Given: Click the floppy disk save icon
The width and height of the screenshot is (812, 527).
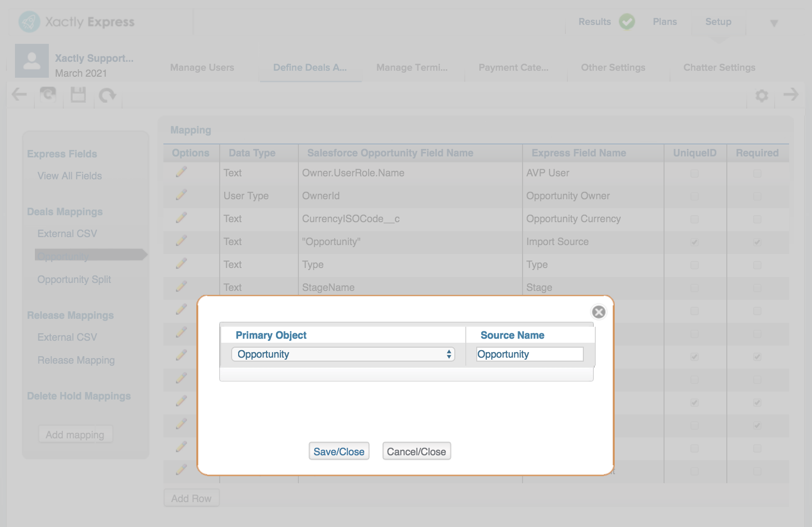Looking at the screenshot, I should (78, 95).
